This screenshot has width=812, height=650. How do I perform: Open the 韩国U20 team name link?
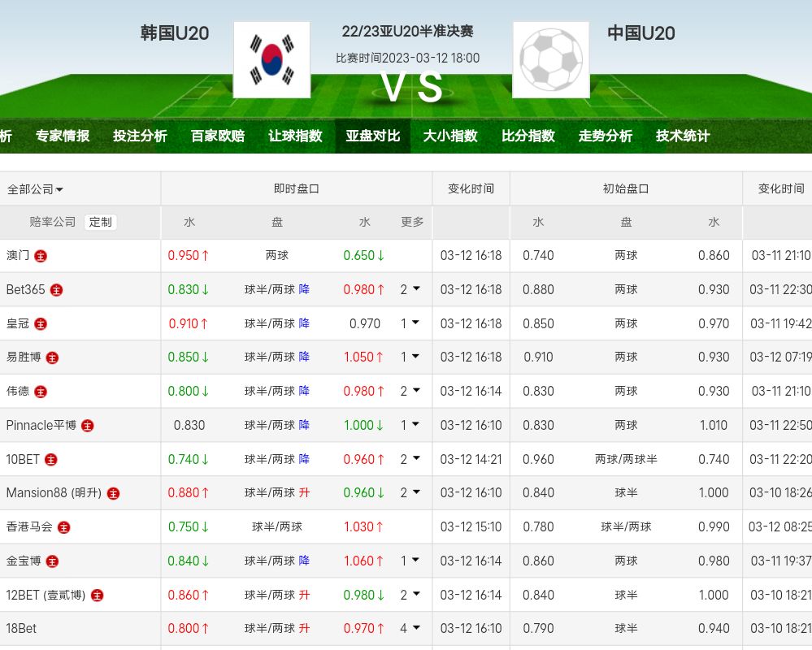click(175, 33)
